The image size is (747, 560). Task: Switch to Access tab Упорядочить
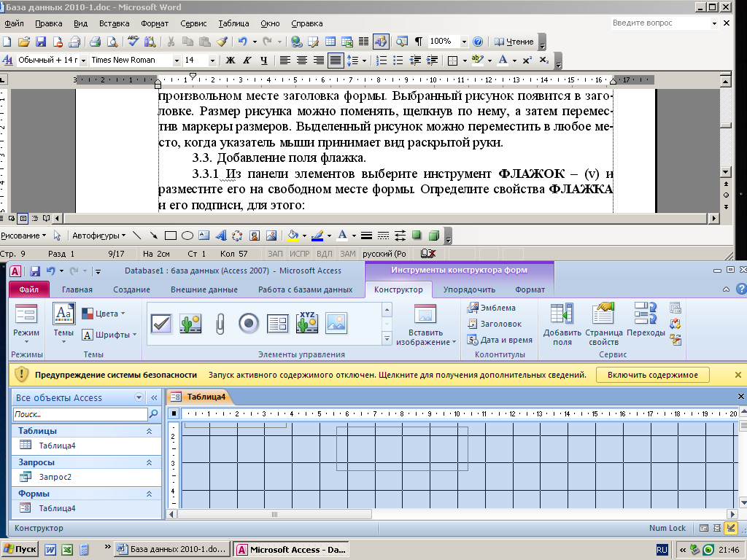pyautogui.click(x=469, y=289)
